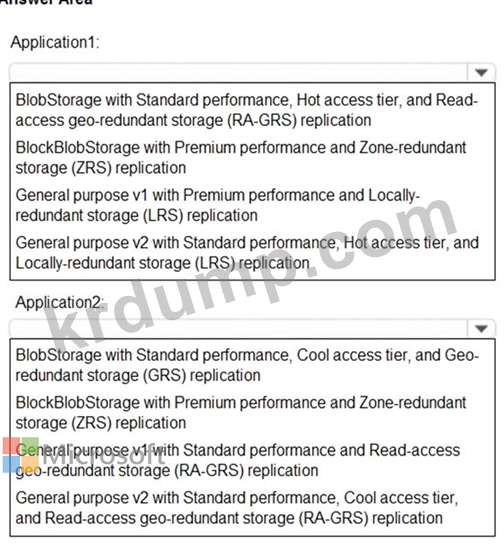Viewport: 504px width, 548px height.
Task: Choose Application1 BlockBlobStorage Premium ZRS option
Action: (x=241, y=158)
